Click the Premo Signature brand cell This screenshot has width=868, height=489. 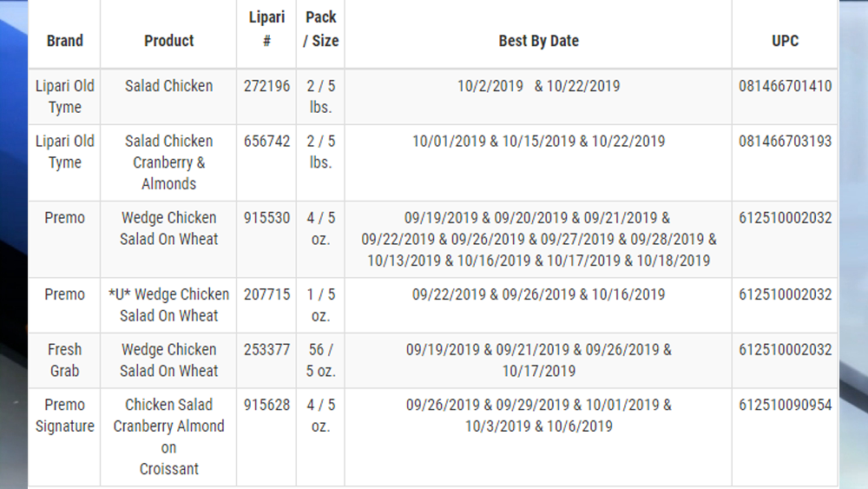point(65,415)
